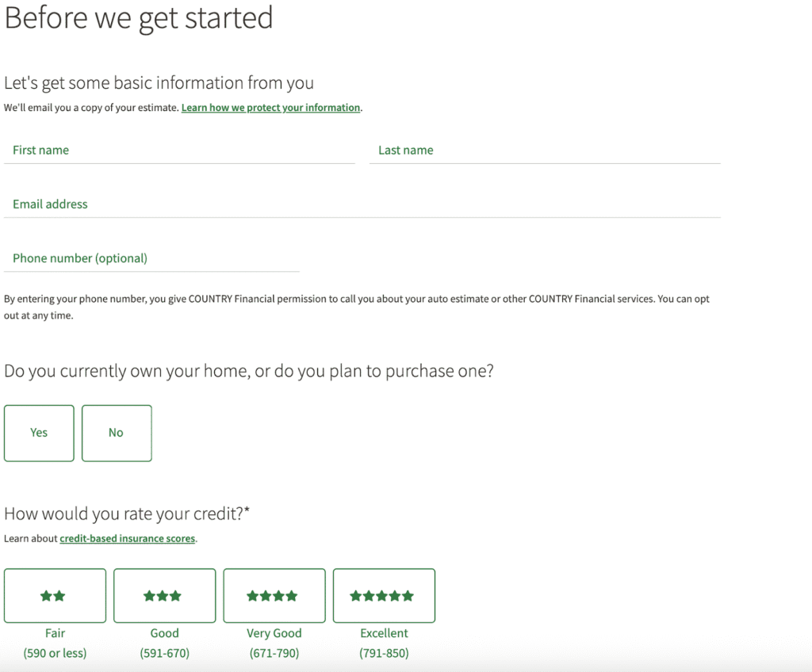
Task: Click the 'Excellent' rating label
Action: coord(384,633)
